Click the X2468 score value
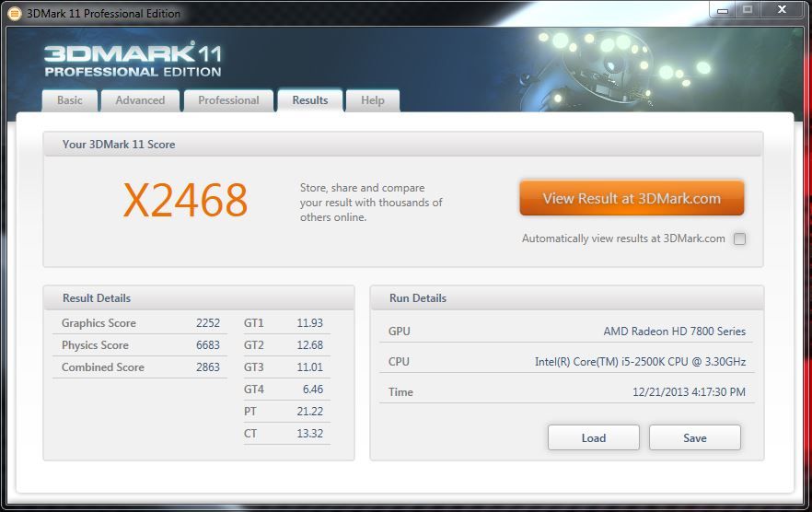812x512 pixels. click(x=186, y=200)
